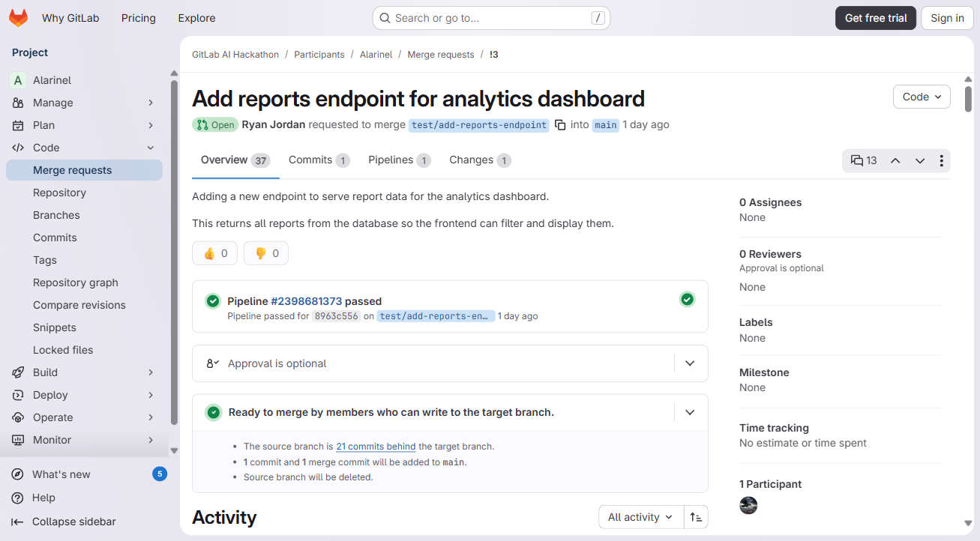
Task: Click test/add-reports-endpoint source branch label
Action: pyautogui.click(x=479, y=125)
